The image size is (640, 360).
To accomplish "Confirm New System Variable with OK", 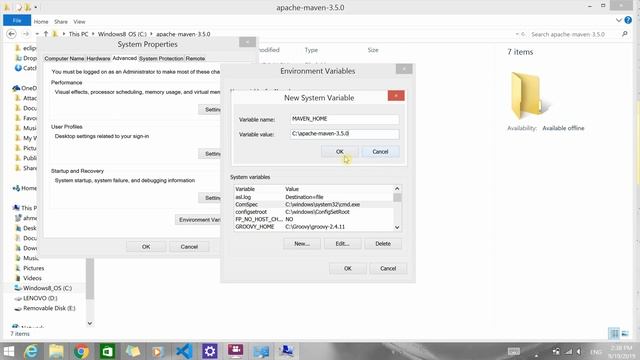I will 340,151.
